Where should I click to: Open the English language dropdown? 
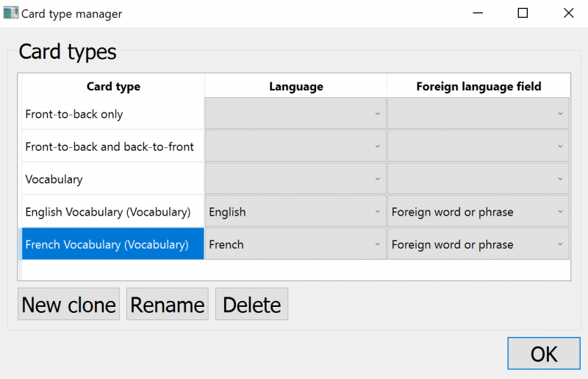coord(295,211)
